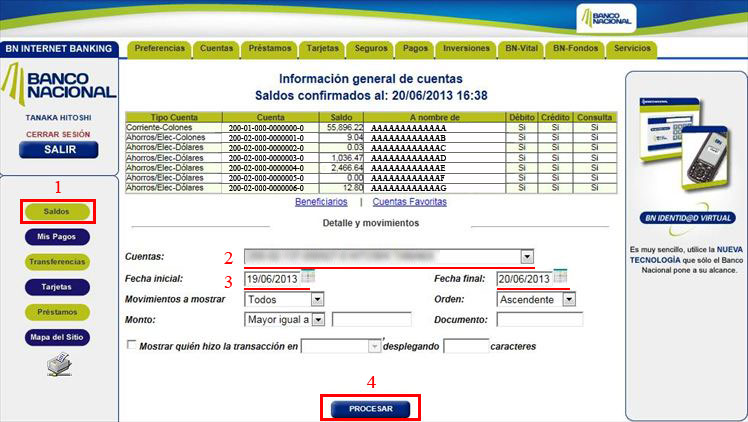Click the Documento input field
The height and width of the screenshot is (422, 748).
[x=540, y=319]
